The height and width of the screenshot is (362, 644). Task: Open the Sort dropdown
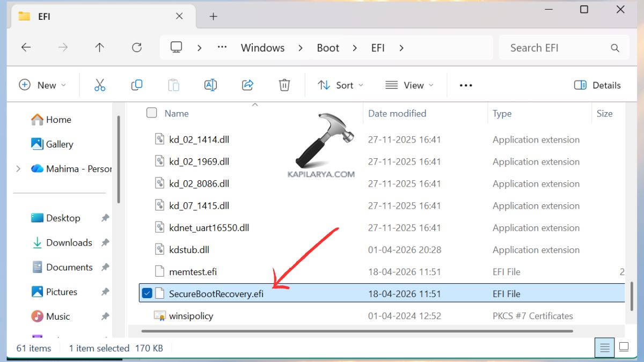point(340,85)
